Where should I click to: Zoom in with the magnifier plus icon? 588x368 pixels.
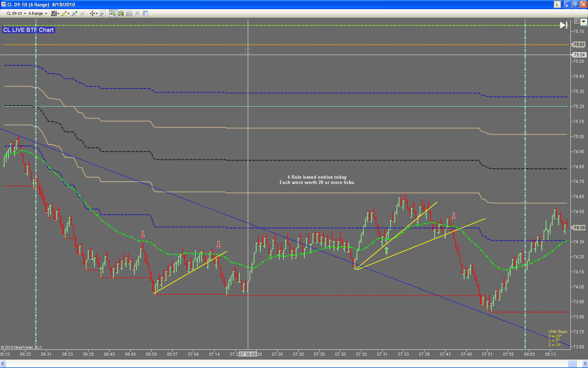pos(75,13)
